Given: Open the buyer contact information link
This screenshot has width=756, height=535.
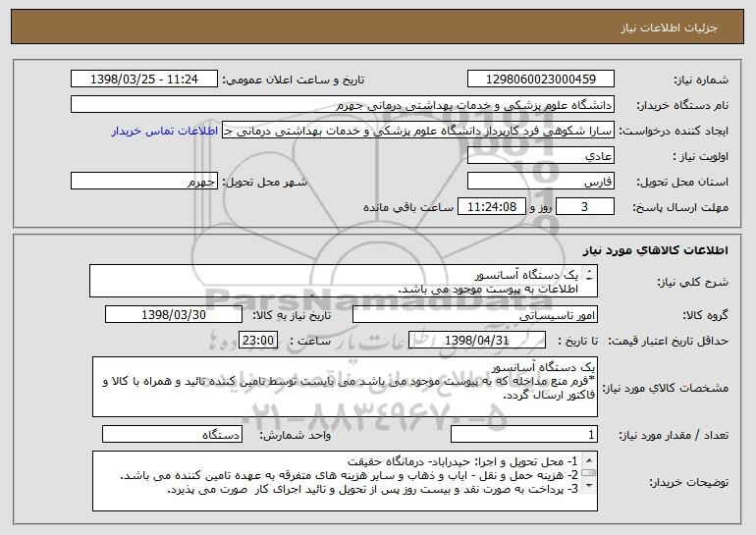Looking at the screenshot, I should pos(164,132).
